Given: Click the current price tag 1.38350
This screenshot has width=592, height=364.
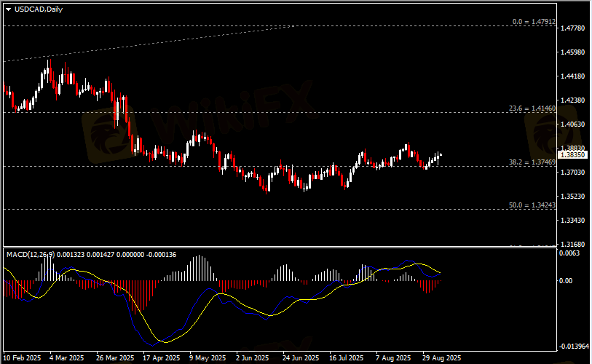Looking at the screenshot, I should click(x=573, y=155).
